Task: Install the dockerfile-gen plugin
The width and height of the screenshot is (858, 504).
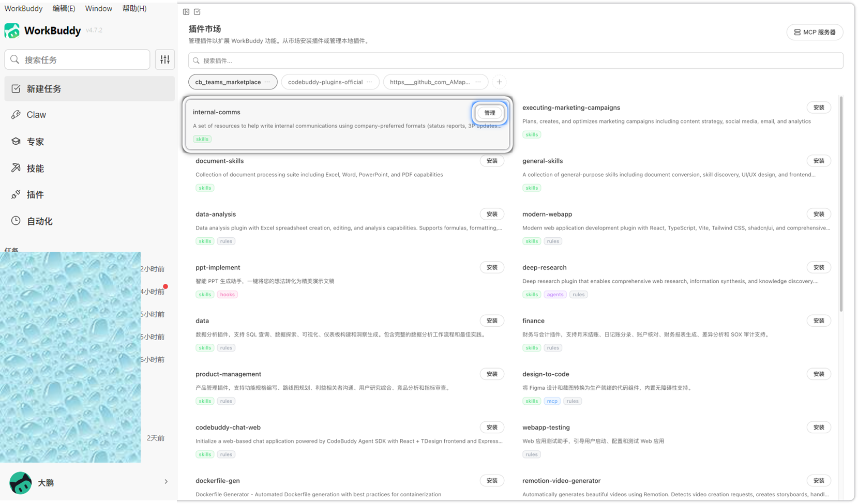Action: click(x=492, y=480)
